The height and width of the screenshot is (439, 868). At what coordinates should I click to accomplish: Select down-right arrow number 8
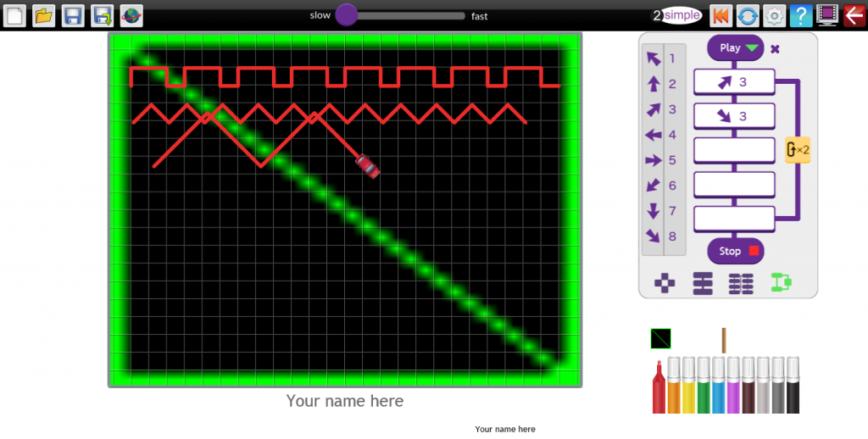point(654,236)
